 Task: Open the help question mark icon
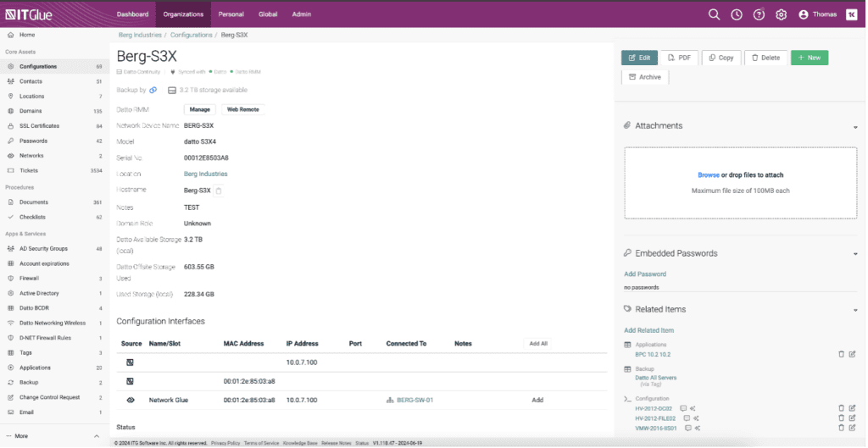[759, 14]
